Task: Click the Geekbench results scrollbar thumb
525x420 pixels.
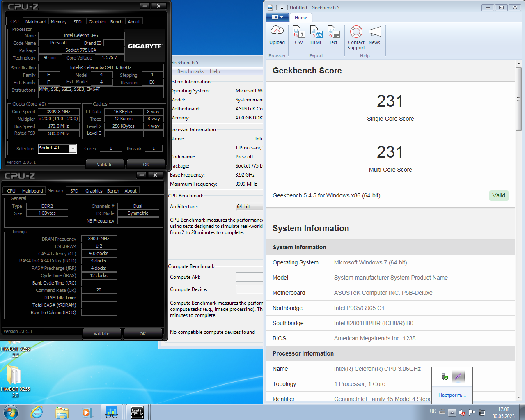Action: click(518, 99)
